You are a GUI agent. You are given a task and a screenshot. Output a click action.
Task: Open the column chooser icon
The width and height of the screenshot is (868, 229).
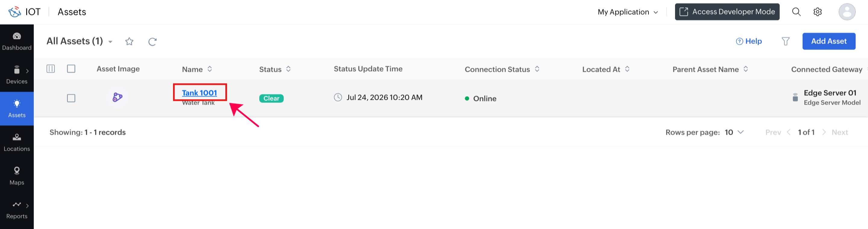51,69
